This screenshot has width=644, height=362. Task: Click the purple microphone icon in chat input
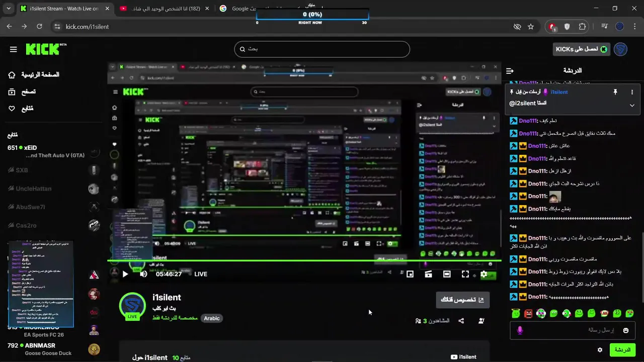[520, 330]
